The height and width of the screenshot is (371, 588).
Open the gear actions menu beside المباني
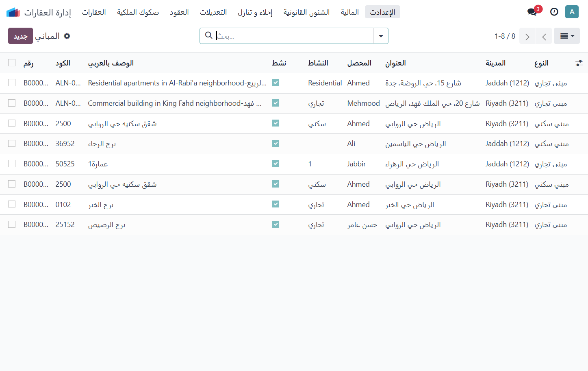67,36
